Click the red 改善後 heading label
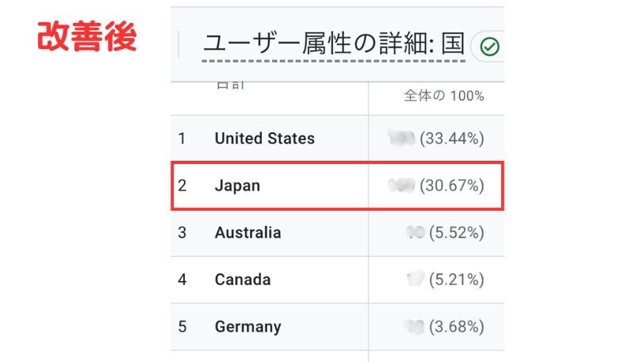Screen dimensions: 644x362 [86, 36]
